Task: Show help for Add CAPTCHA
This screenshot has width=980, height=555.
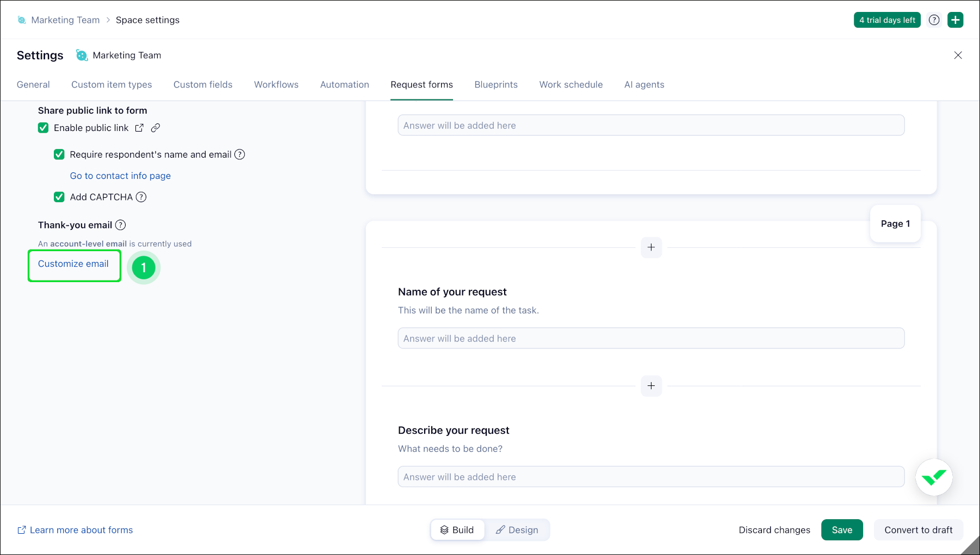Action: click(x=141, y=197)
